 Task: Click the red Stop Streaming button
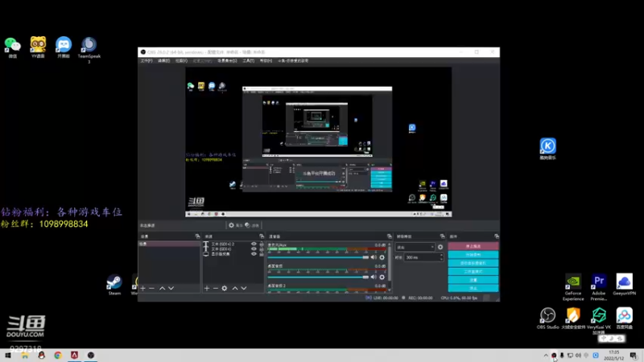click(x=473, y=246)
